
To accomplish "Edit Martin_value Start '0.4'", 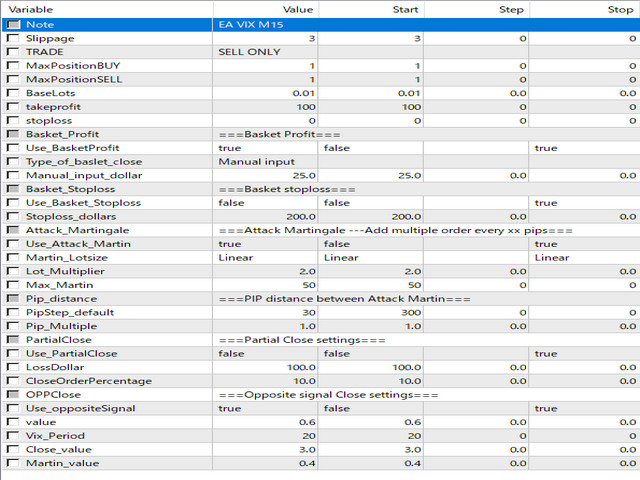I will [371, 463].
